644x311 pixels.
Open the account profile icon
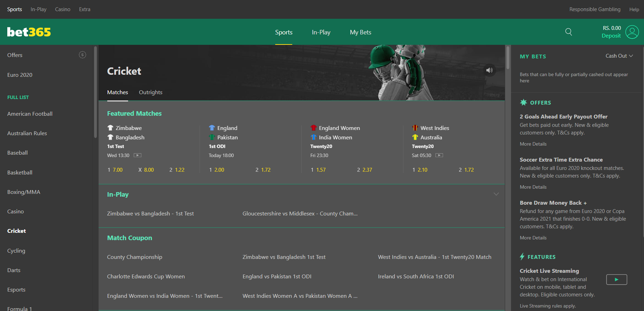pos(632,32)
